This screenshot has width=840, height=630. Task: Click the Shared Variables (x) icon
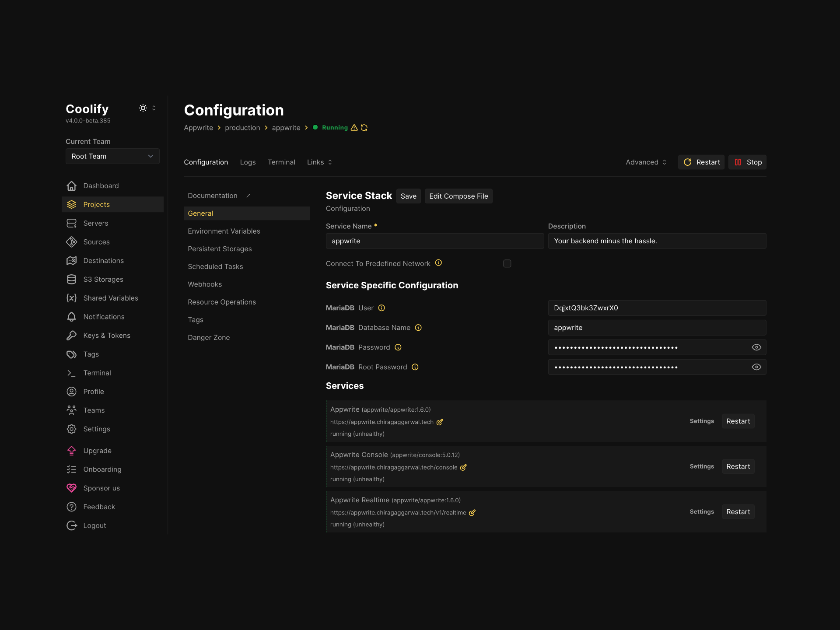coord(71,298)
